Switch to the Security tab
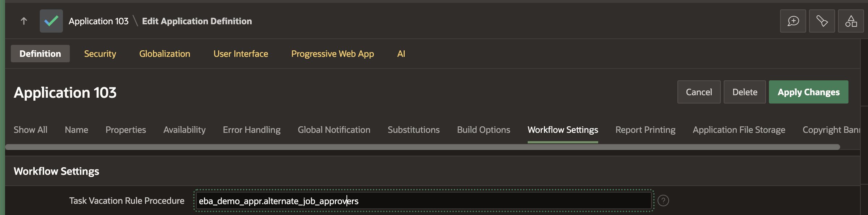868x215 pixels. click(x=100, y=54)
